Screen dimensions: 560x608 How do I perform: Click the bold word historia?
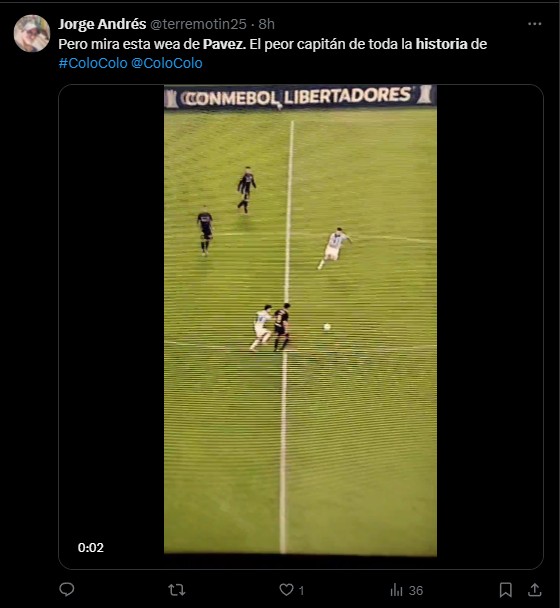click(x=441, y=44)
